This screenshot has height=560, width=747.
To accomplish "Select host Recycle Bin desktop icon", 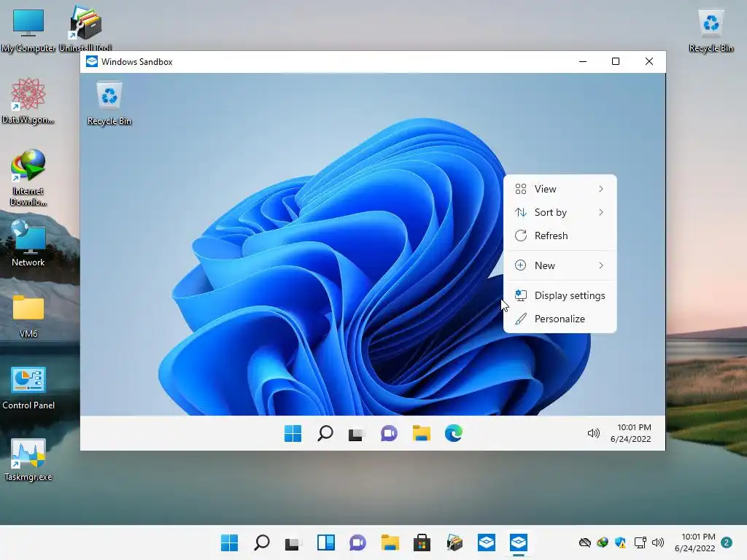I will pos(711,29).
